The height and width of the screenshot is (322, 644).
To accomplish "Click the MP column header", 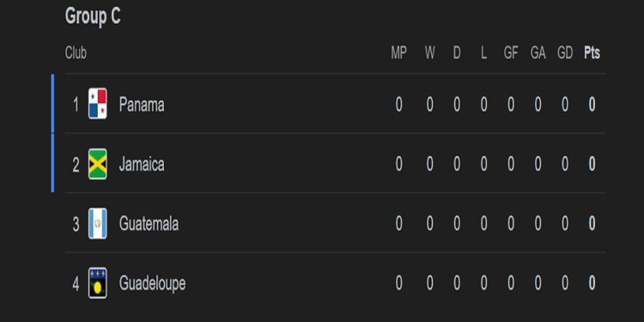I will pyautogui.click(x=398, y=53).
